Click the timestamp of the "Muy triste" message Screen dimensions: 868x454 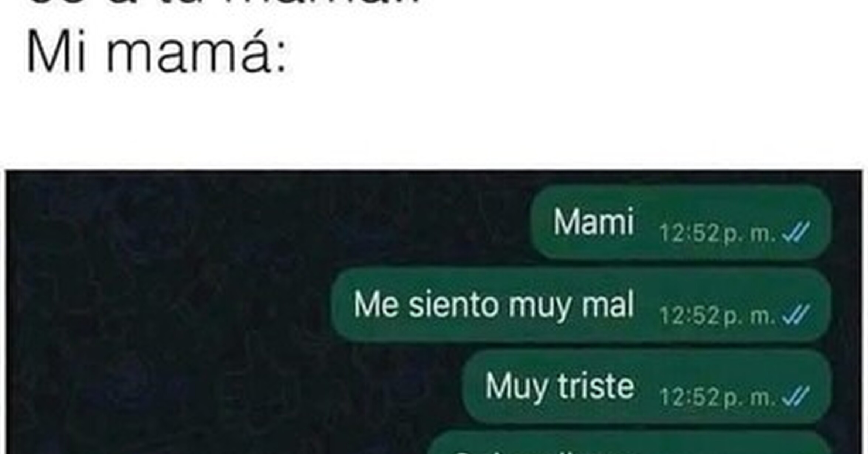(717, 398)
